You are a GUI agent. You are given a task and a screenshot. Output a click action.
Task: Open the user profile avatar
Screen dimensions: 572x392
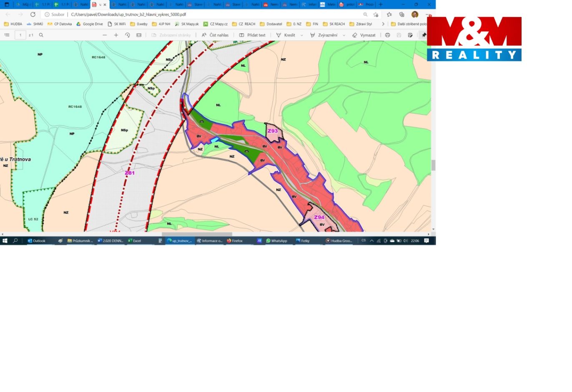(415, 14)
